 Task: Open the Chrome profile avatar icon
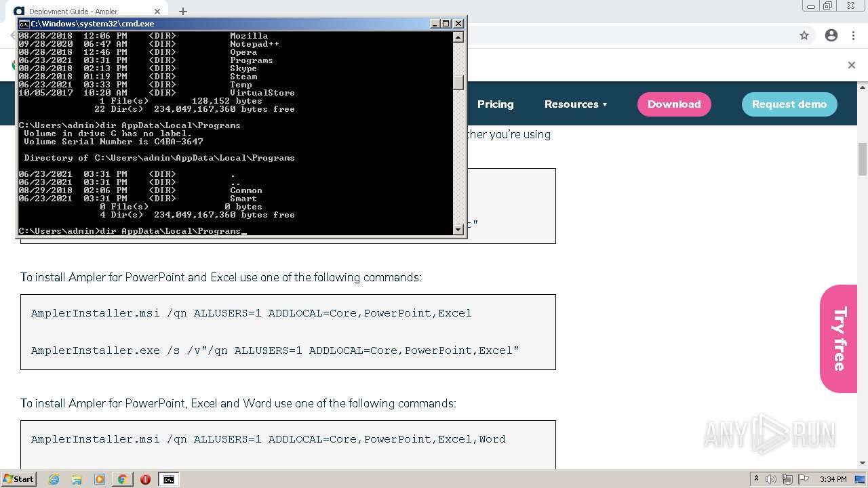[831, 35]
